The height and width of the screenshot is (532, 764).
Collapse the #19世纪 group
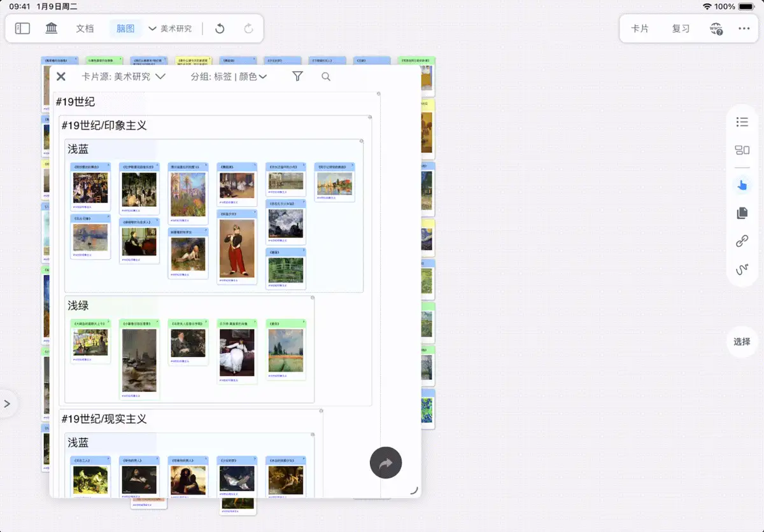[379, 94]
